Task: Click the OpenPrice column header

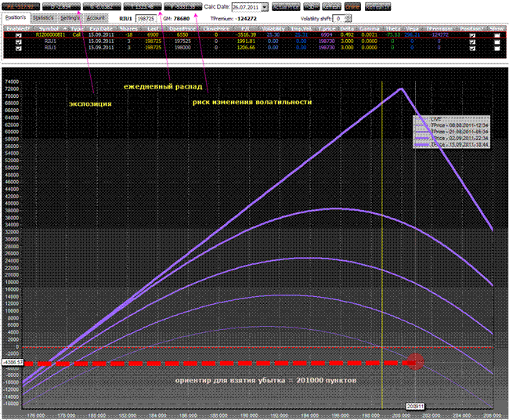Action: pos(182,28)
